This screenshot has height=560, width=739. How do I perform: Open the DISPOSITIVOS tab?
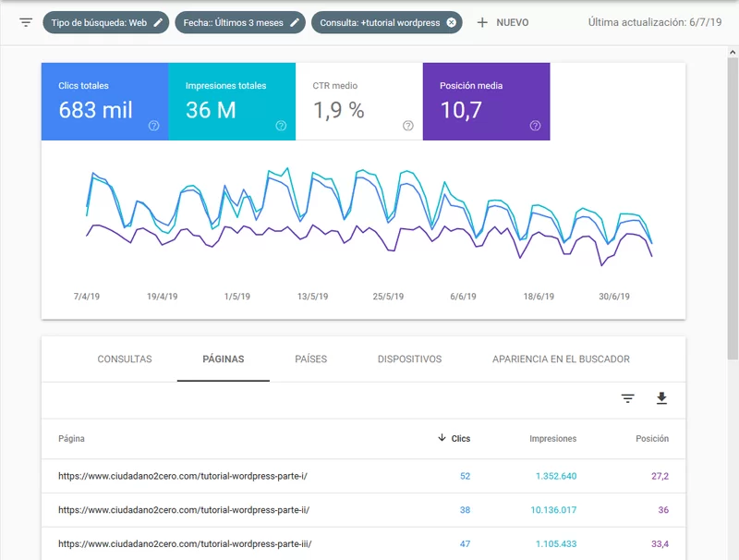coord(409,359)
